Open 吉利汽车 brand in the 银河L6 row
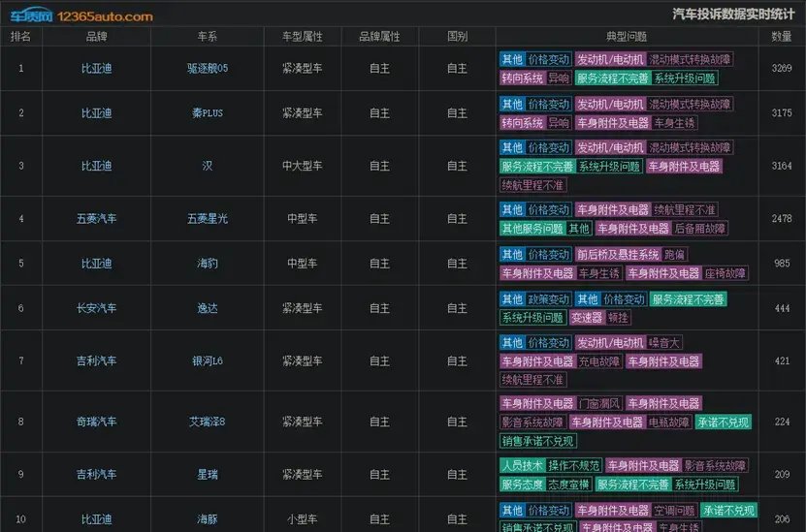This screenshot has height=532, width=806. click(96, 361)
